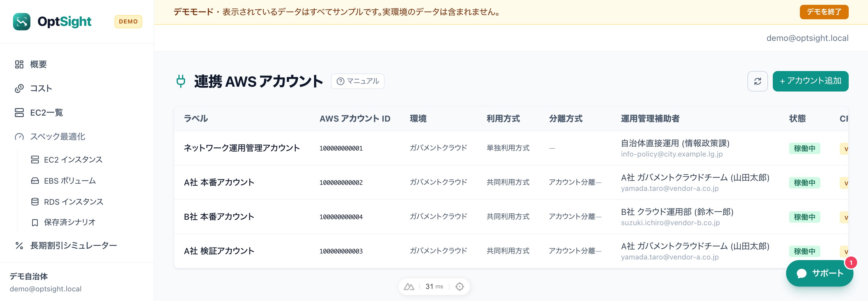This screenshot has width=868, height=301.
Task: Click the percent icon beside 長期割引シミュレーター
Action: tap(19, 246)
